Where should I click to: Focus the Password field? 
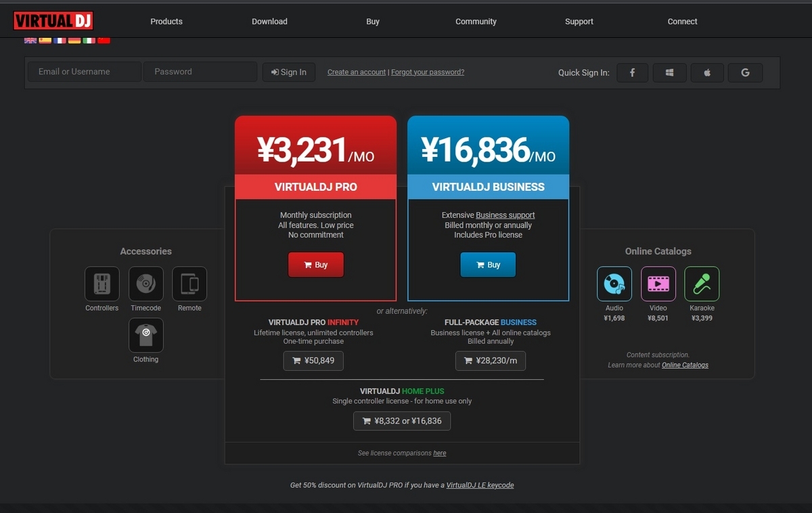200,72
